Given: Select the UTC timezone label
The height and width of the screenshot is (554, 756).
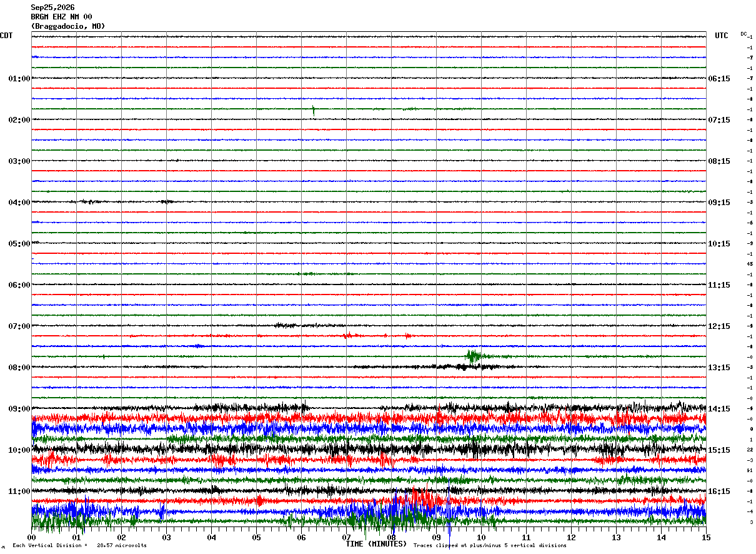Looking at the screenshot, I should (x=722, y=36).
